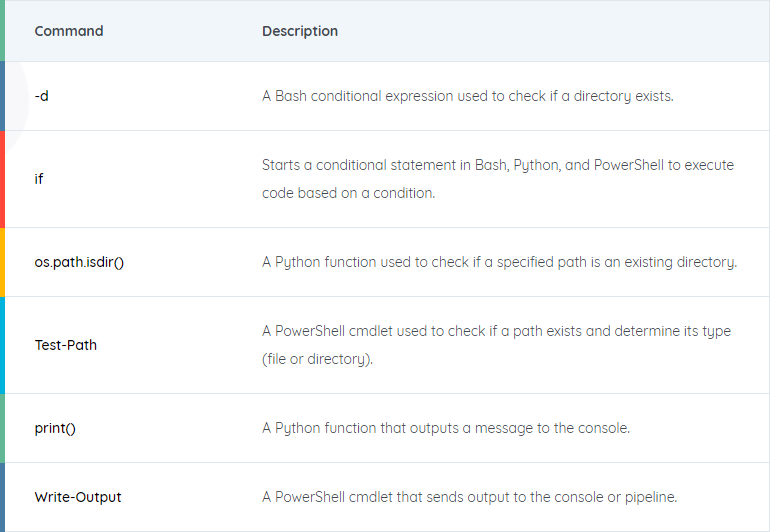
Task: Click the green color bar beside print()
Action: pyautogui.click(x=2, y=428)
